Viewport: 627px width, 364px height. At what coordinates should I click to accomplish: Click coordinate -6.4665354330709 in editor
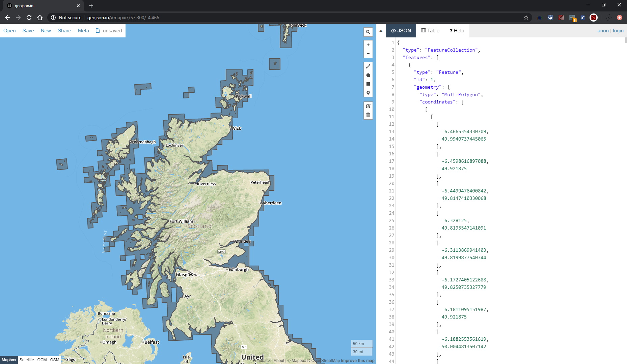tap(464, 131)
